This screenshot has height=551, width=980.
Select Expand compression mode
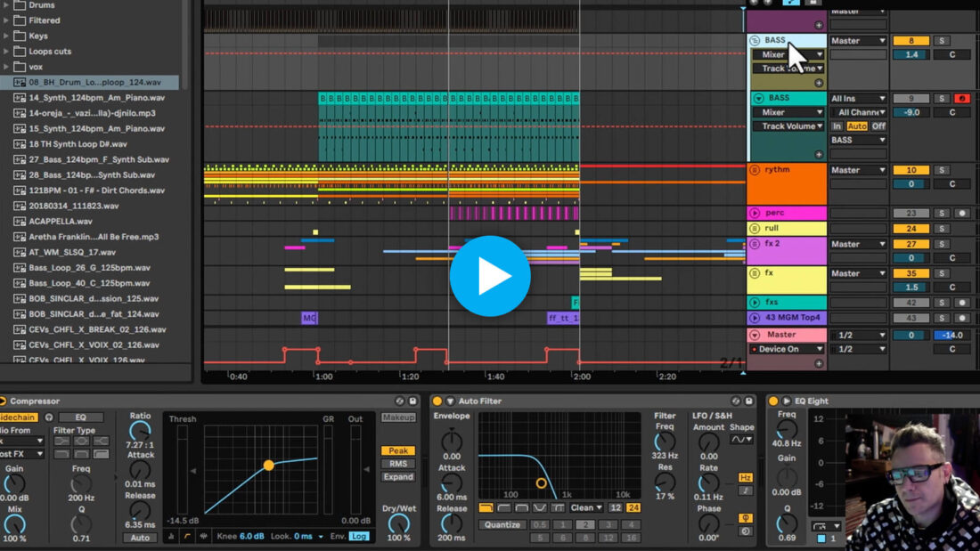398,476
